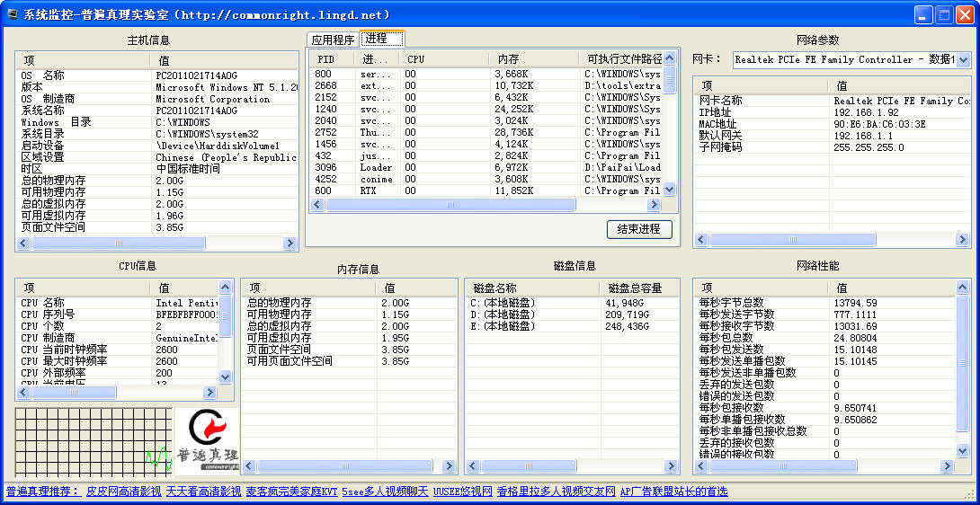Open the AP广告联盟站长的首选 link
The image size is (980, 505).
673,492
